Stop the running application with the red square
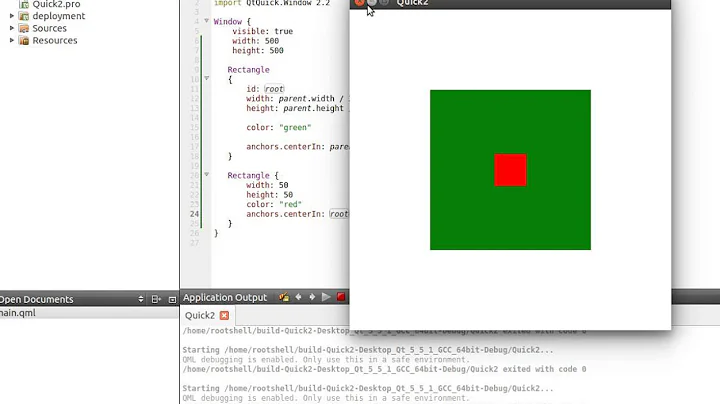The height and width of the screenshot is (404, 720). [341, 297]
